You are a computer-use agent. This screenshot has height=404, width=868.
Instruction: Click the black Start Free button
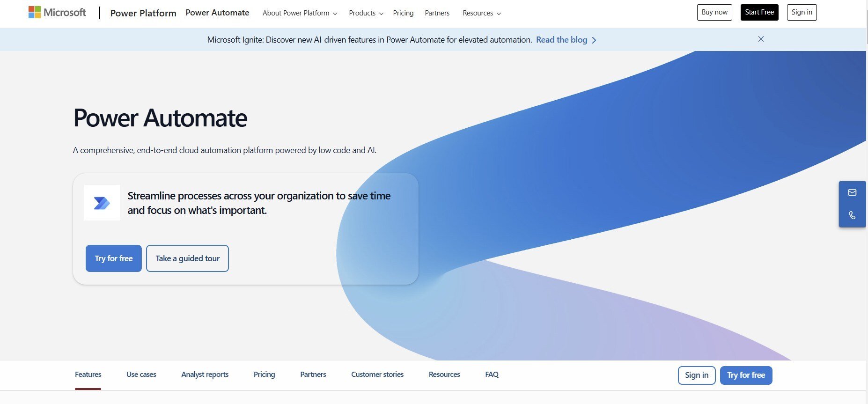(759, 12)
